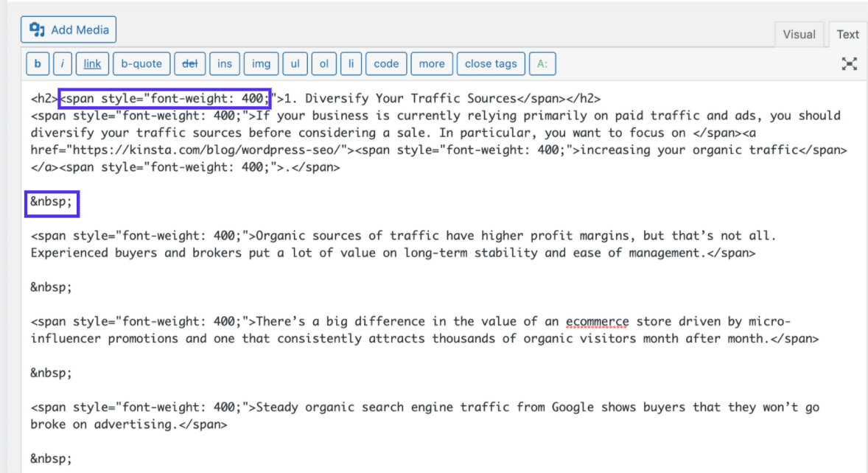The image size is (868, 473).
Task: Insert a hyperlink using the link button
Action: pos(91,63)
